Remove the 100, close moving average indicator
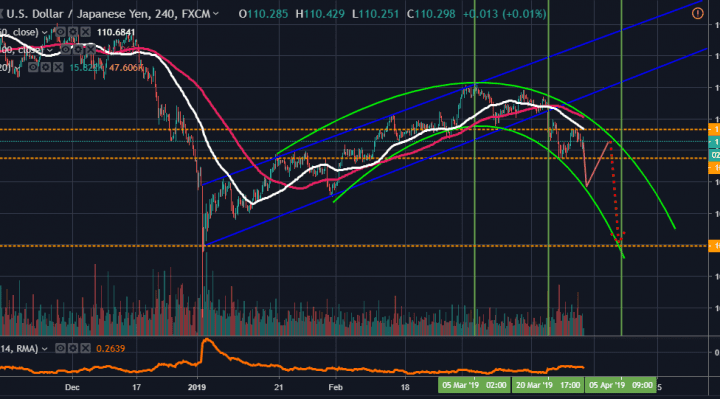Viewport: 720px width, 399px height. click(x=90, y=50)
